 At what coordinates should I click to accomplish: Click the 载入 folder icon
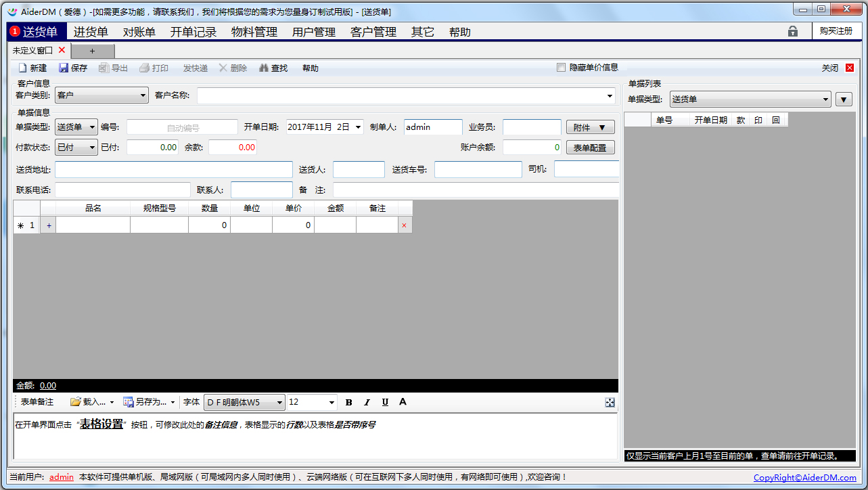(x=76, y=402)
